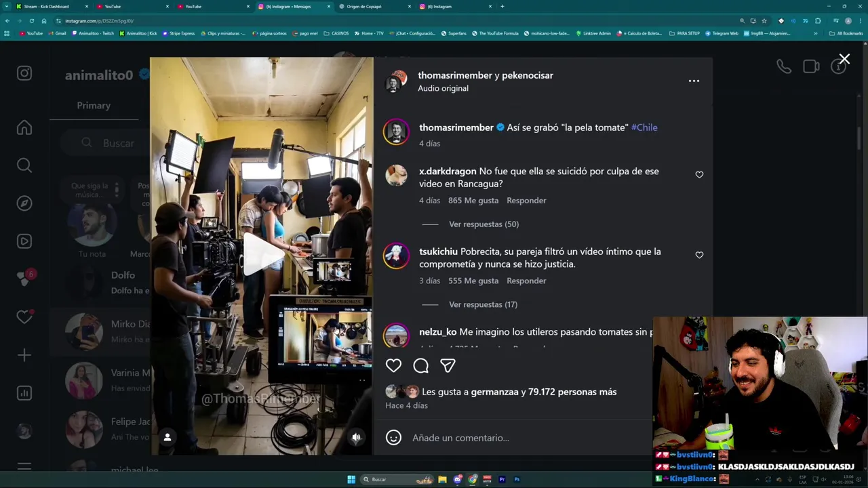Open germanzaa's profile from the likes line
The height and width of the screenshot is (488, 868).
coord(494,392)
